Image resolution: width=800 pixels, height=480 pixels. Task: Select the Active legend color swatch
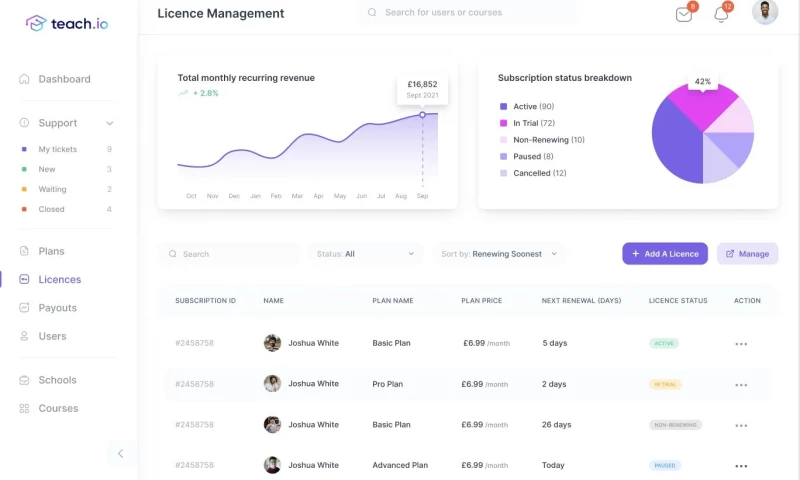coord(503,106)
